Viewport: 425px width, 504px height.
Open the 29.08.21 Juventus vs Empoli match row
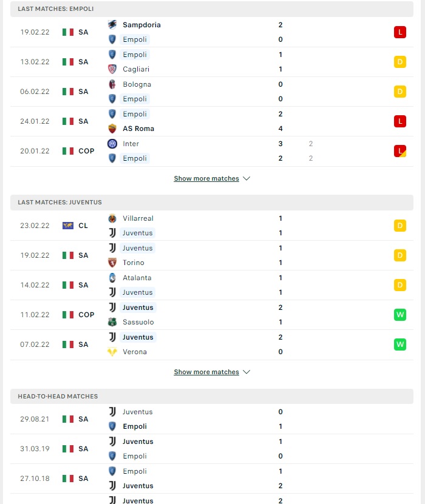coord(212,419)
